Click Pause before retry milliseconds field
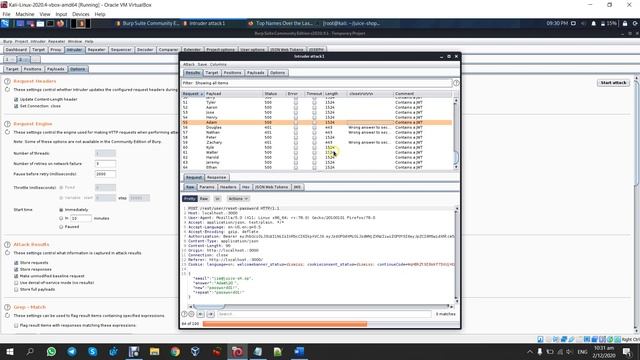The height and width of the screenshot is (360, 640). tap(105, 174)
